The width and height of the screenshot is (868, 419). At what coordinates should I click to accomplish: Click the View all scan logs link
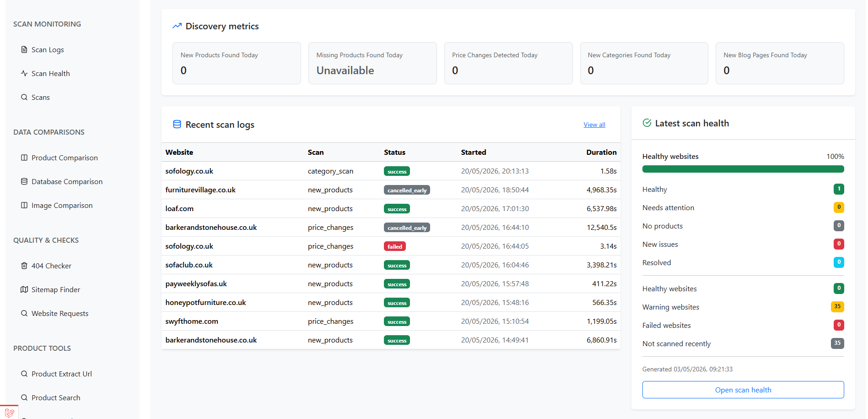pyautogui.click(x=594, y=125)
